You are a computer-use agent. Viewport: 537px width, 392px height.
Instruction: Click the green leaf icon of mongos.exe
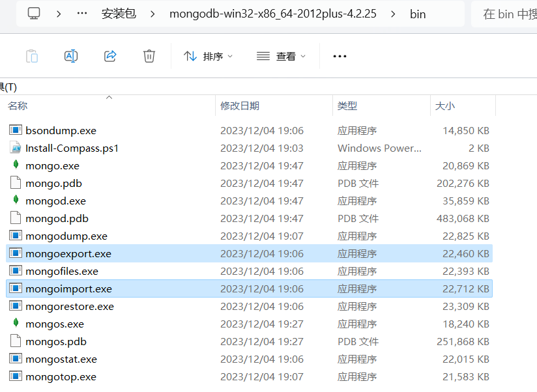16,323
